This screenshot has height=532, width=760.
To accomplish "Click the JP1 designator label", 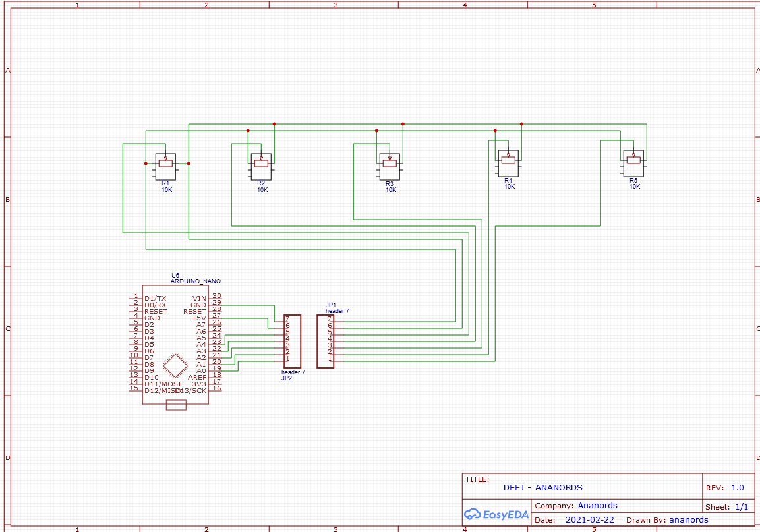I will coord(330,305).
